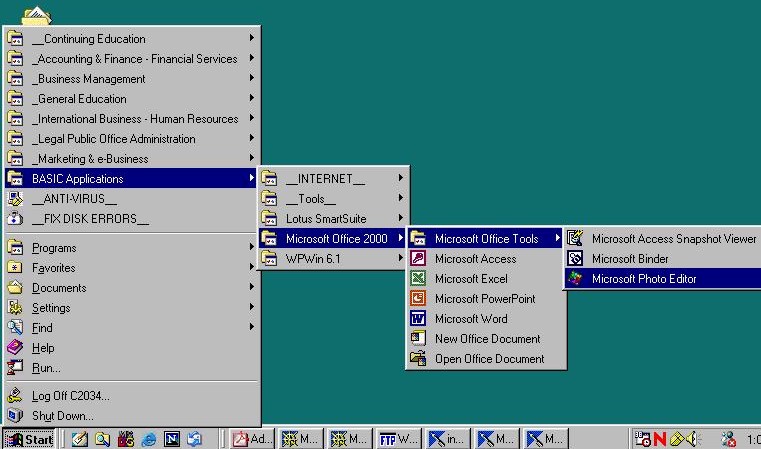Screen dimensions: 761x449
Task: Switch to the in... taskbar window
Action: (x=447, y=439)
